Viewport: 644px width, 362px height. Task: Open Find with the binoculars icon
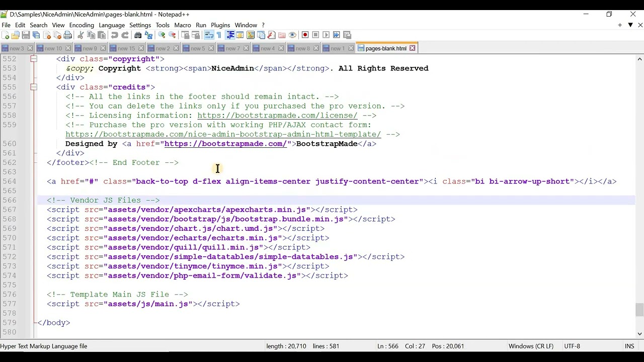[x=138, y=35]
